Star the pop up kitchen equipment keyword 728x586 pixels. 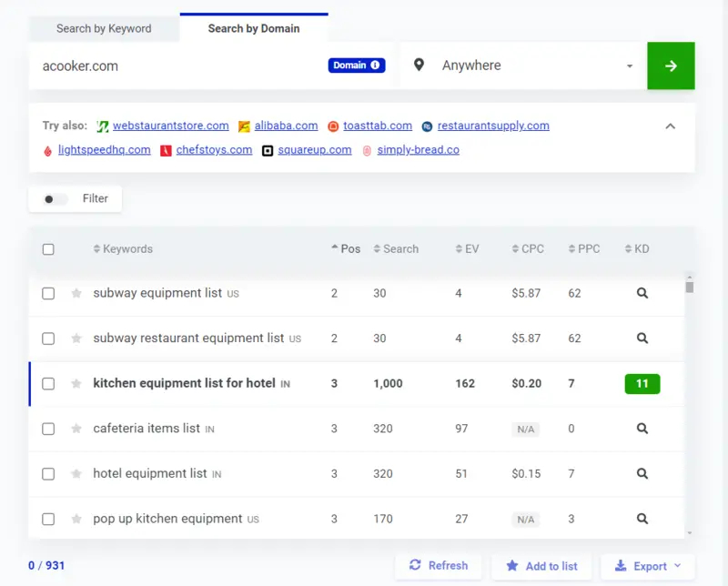click(x=76, y=518)
